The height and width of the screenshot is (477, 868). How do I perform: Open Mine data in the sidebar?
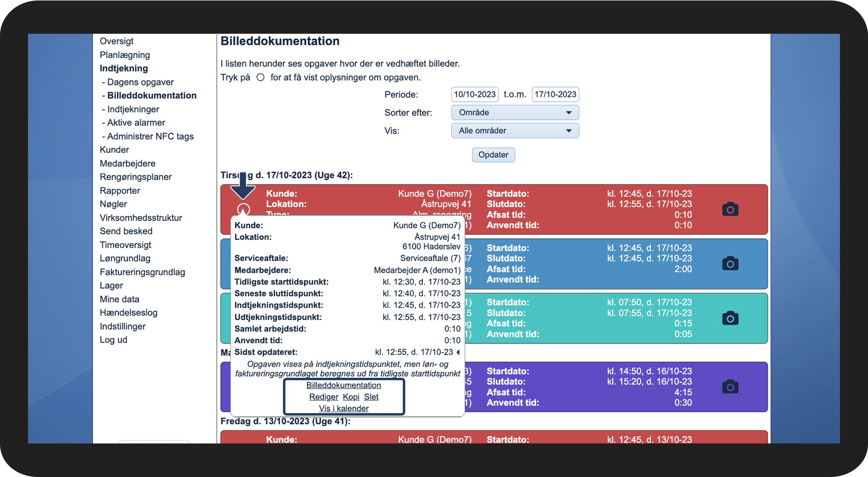tap(119, 299)
